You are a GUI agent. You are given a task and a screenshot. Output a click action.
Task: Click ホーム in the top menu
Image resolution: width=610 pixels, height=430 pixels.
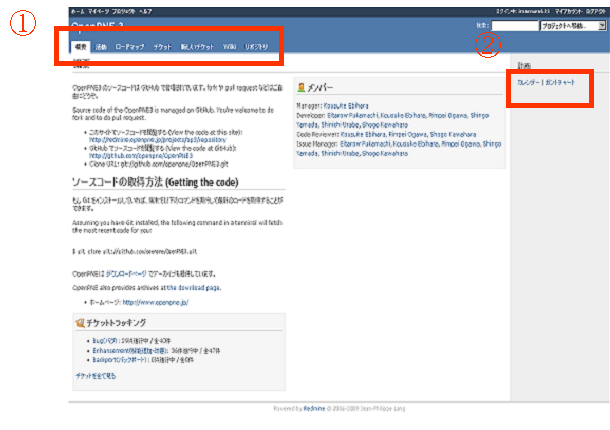coord(77,11)
